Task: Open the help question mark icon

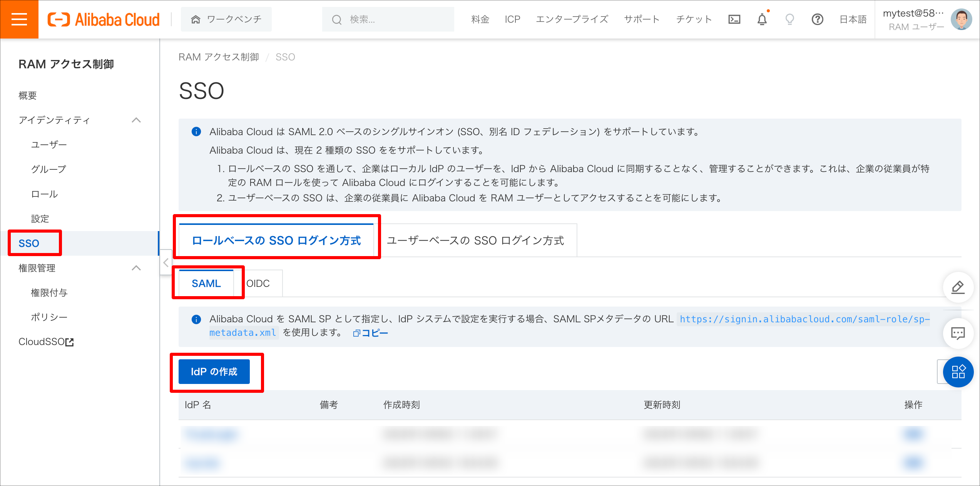Action: 818,19
